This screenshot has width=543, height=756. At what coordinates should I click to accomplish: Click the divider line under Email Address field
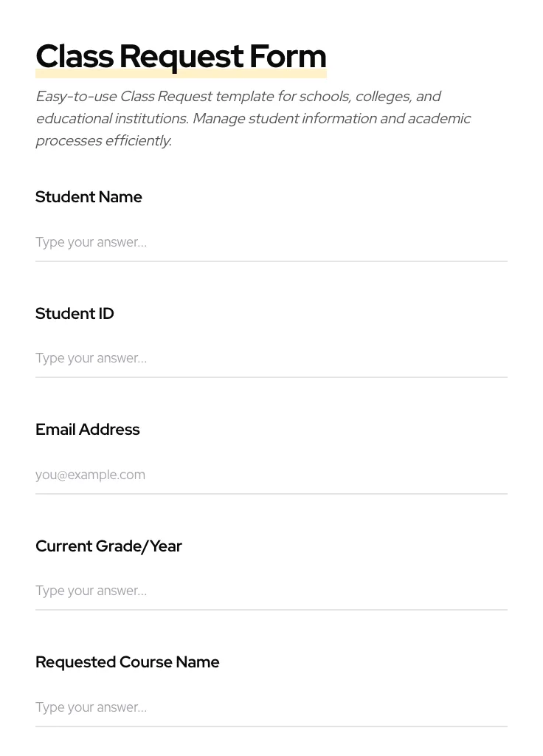271,494
